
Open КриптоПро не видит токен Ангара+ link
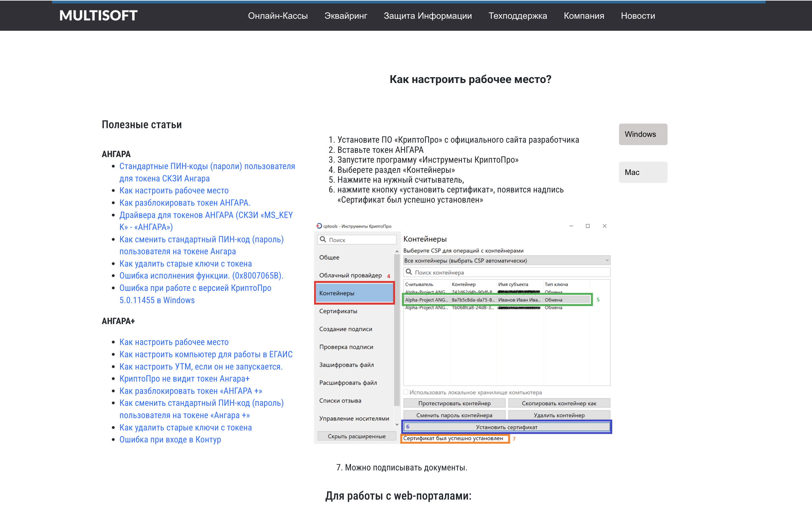click(184, 379)
